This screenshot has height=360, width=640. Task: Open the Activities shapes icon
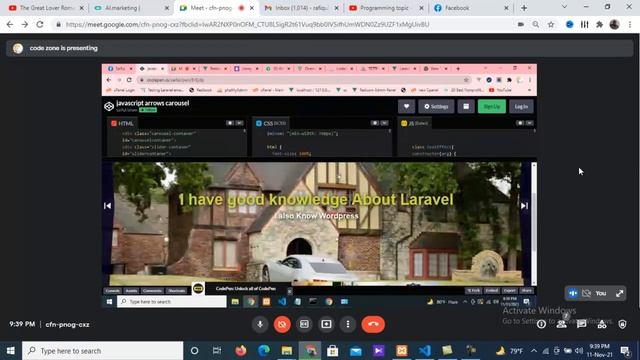pos(602,324)
